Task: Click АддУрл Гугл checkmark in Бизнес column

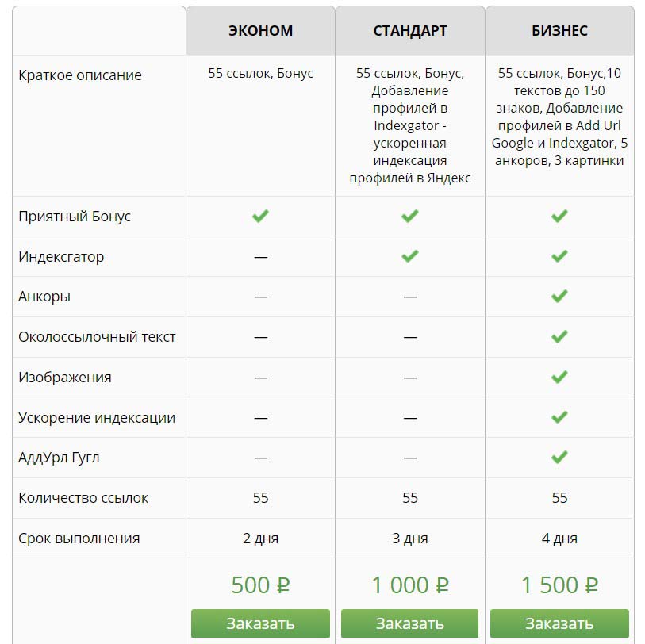Action: 559,458
